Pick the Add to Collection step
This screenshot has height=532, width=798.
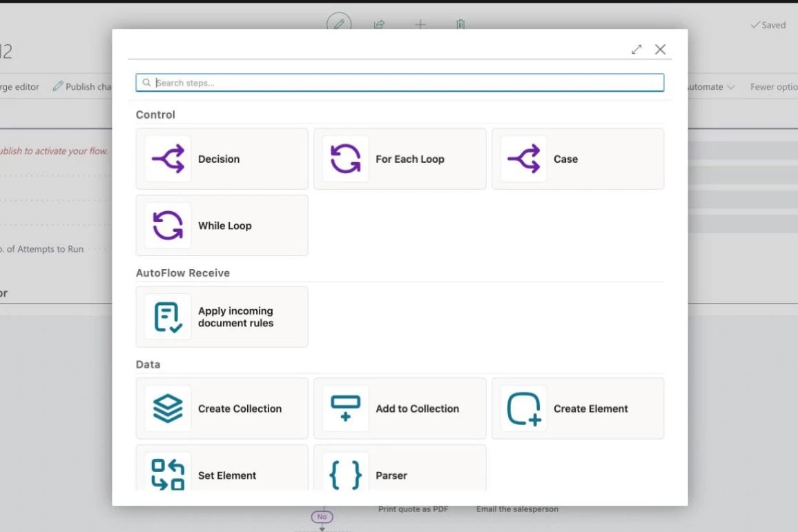click(x=400, y=408)
